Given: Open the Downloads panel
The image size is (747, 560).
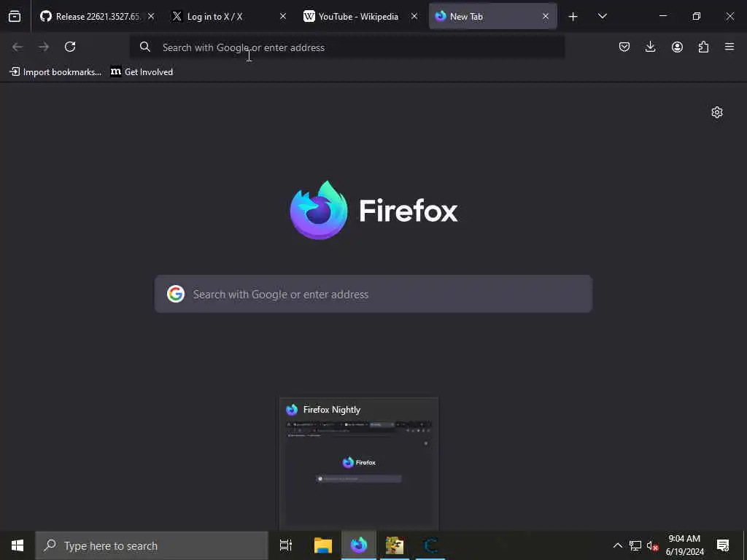Looking at the screenshot, I should click(x=650, y=47).
